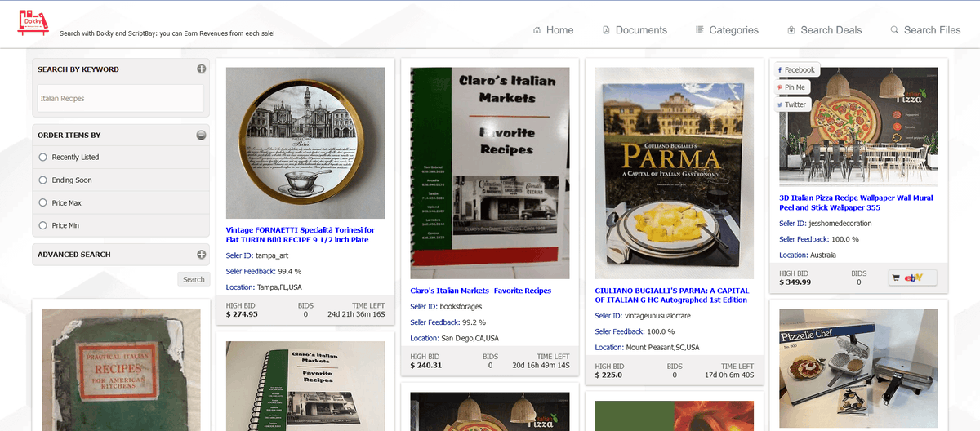Open the Search Deals menu item
The width and height of the screenshot is (980, 431).
824,30
